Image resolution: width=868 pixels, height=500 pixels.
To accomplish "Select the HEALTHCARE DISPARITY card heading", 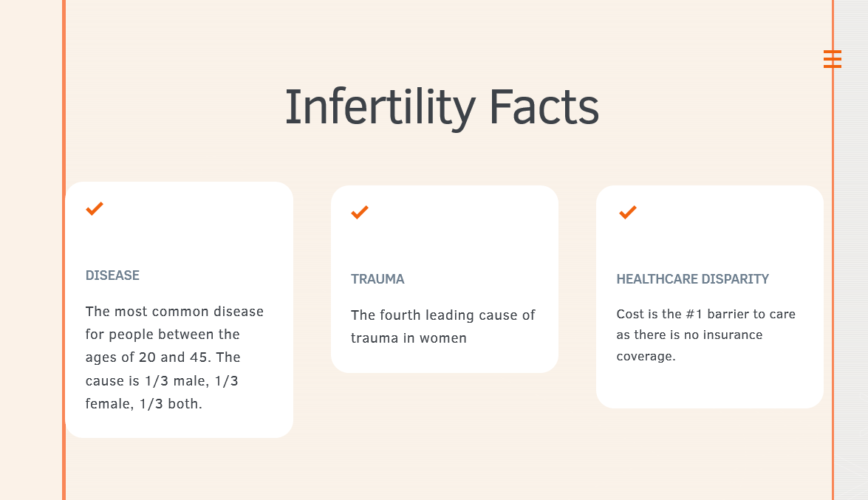I will (692, 279).
